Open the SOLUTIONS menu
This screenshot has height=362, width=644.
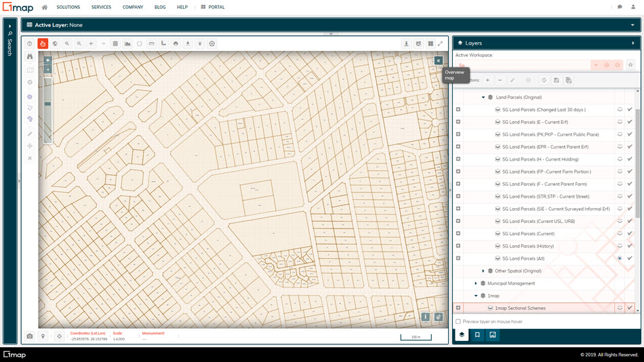click(x=68, y=7)
